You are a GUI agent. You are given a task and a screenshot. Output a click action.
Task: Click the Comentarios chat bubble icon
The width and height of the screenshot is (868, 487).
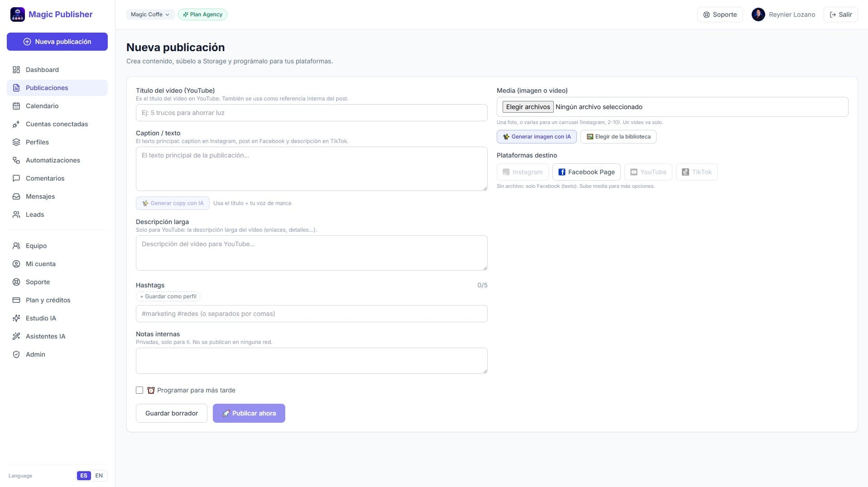(16, 178)
